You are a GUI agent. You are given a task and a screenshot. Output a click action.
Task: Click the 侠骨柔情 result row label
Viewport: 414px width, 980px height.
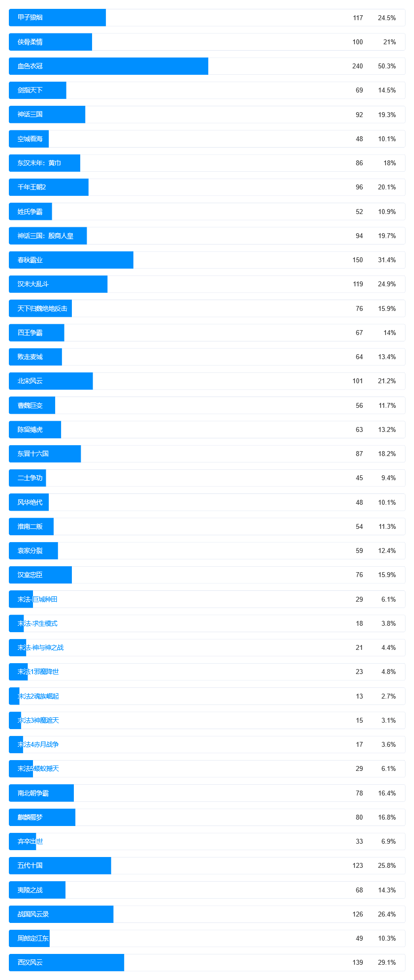30,42
